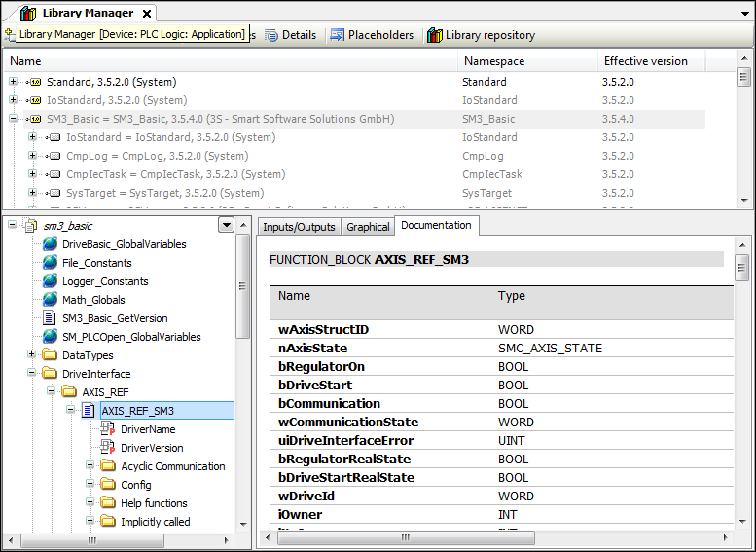This screenshot has height=552, width=756.
Task: Click the DriveInterface folder icon
Action: (x=50, y=374)
